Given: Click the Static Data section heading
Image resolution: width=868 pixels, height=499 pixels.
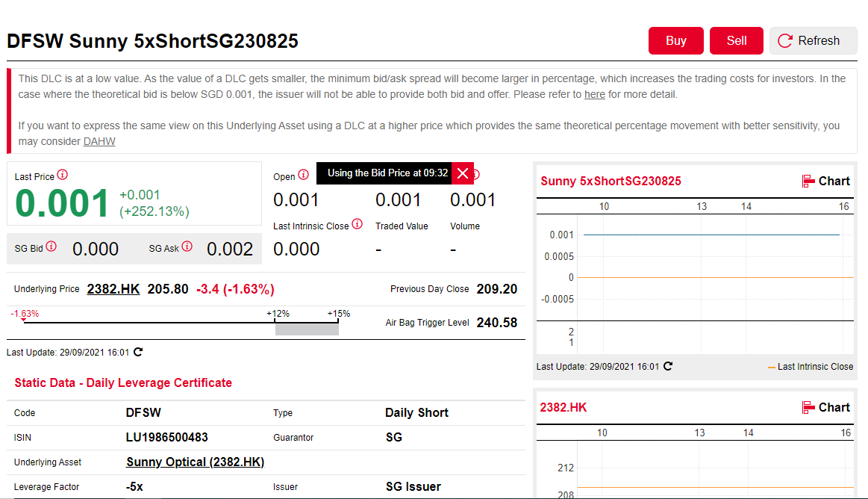Looking at the screenshot, I should pyautogui.click(x=123, y=382).
